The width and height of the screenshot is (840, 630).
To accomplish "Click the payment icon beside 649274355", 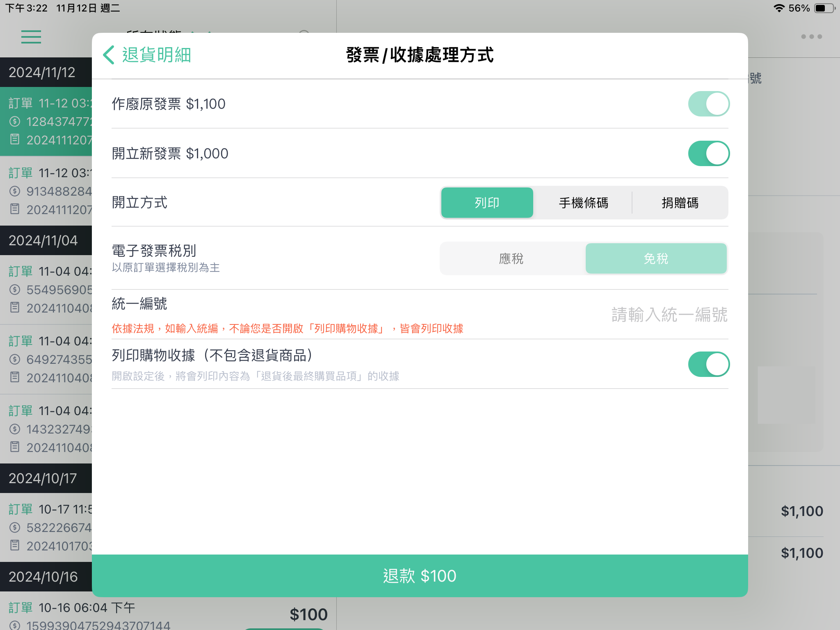I will coord(15,359).
